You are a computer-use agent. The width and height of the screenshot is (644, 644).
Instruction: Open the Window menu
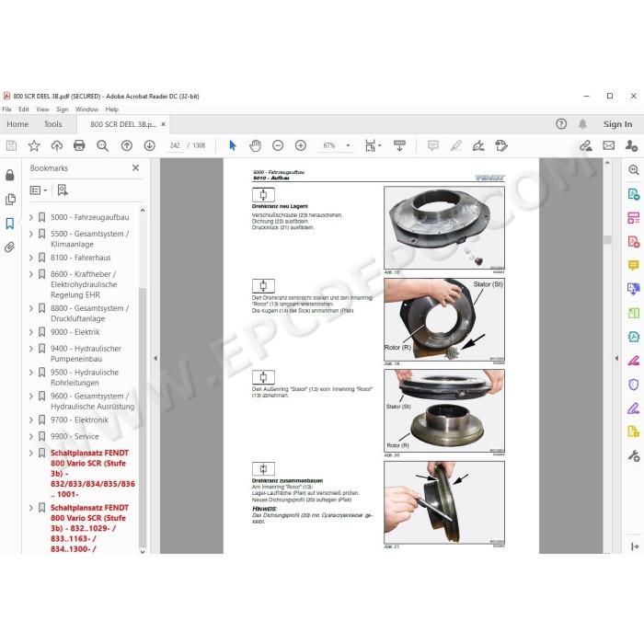coord(86,109)
